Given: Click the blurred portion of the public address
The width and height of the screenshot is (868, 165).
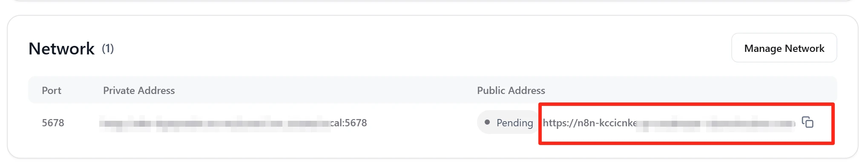Looking at the screenshot, I should (x=716, y=123).
